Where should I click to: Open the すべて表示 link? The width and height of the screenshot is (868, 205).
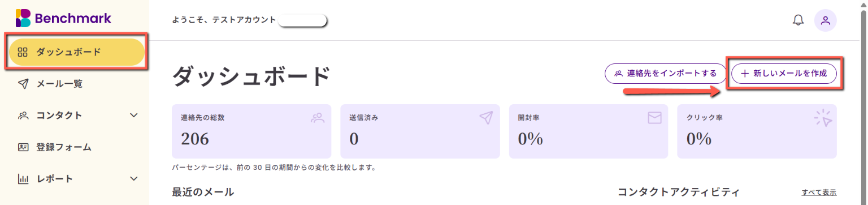(819, 193)
